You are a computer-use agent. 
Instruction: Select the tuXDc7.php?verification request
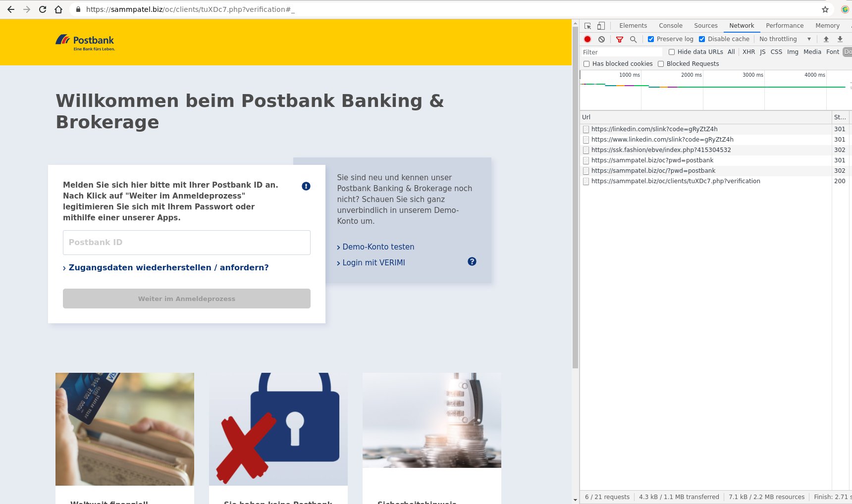click(715, 181)
